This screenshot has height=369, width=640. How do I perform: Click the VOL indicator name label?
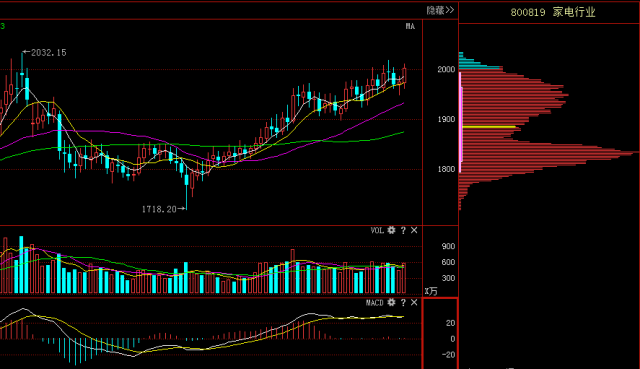tap(377, 230)
